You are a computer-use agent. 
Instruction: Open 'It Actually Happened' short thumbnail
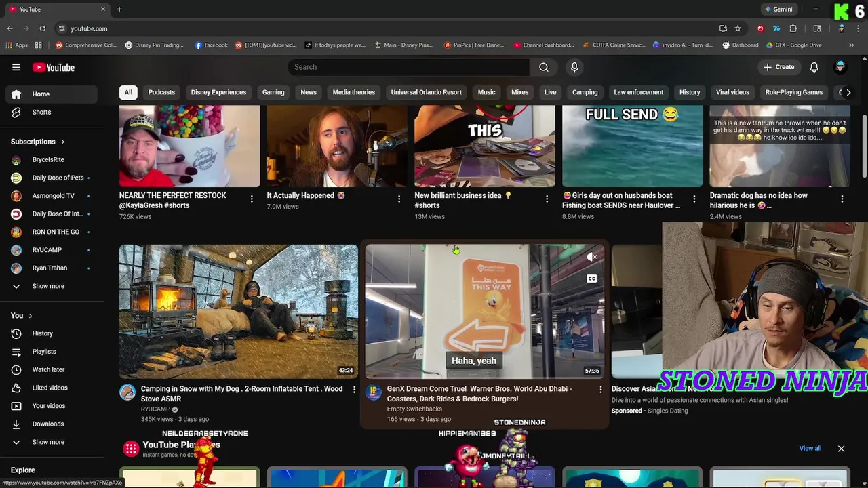coord(337,146)
